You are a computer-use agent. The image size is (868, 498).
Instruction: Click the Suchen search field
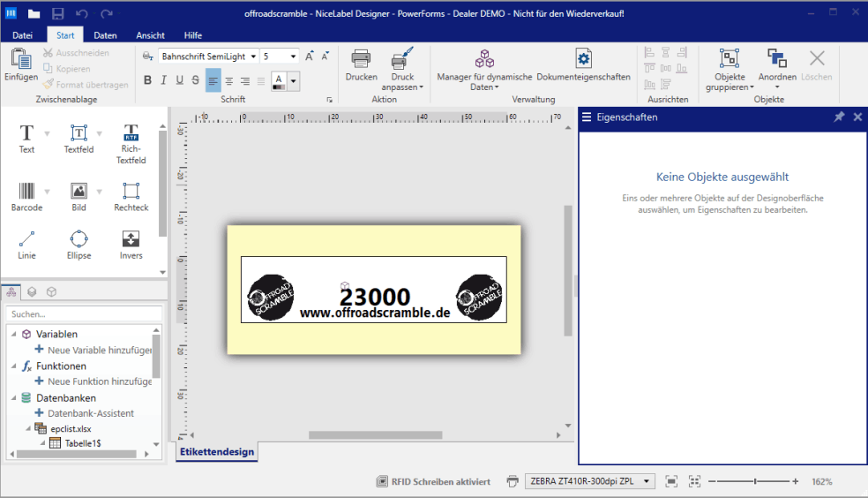click(84, 313)
